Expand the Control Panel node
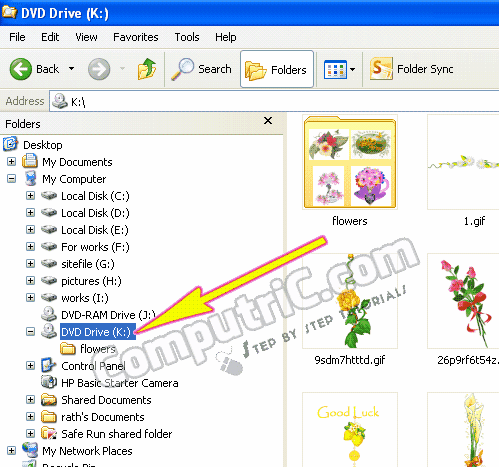Image resolution: width=499 pixels, height=467 pixels. 30,366
